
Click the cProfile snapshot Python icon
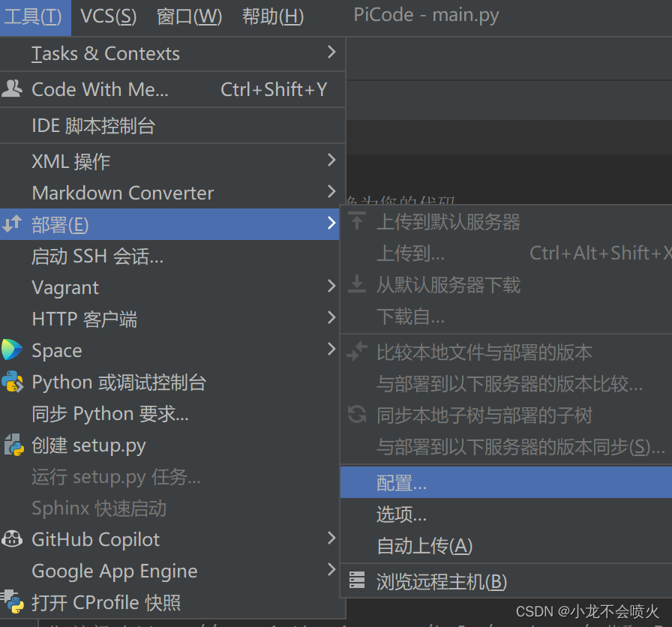pos(12,601)
